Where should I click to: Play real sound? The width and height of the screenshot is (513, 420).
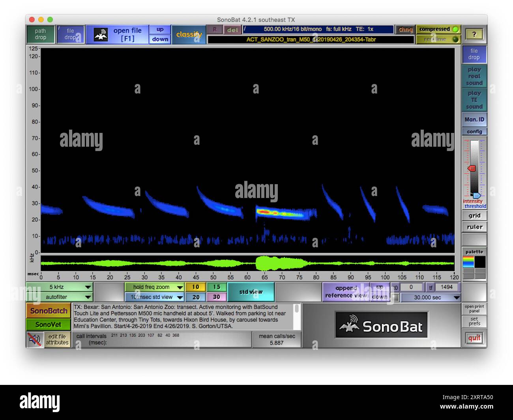click(474, 77)
